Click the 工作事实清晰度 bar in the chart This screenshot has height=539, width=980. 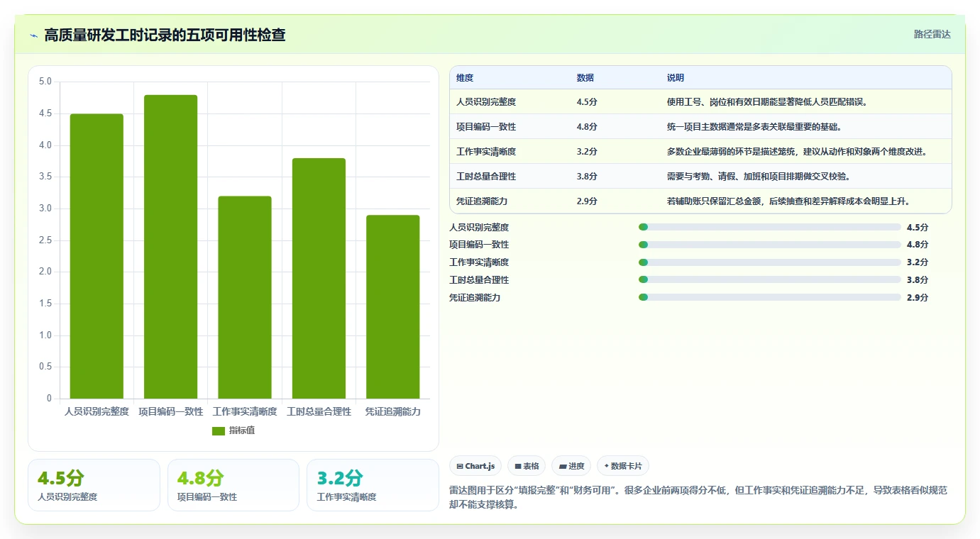245,297
